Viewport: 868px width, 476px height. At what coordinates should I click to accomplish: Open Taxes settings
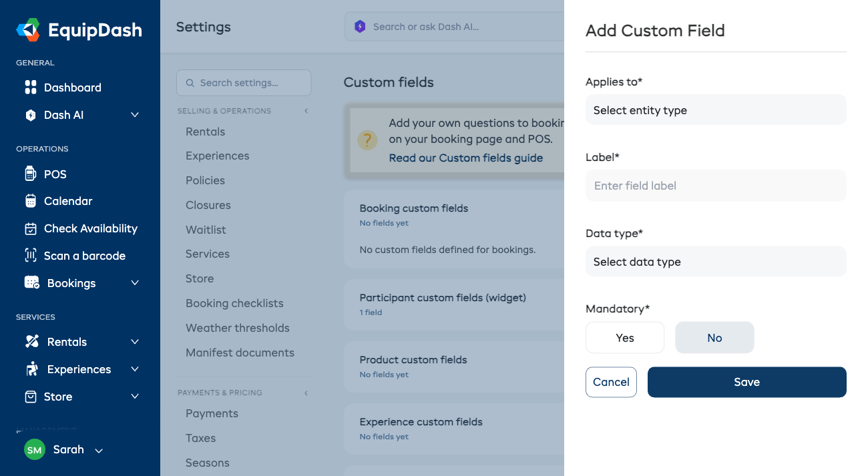tap(201, 438)
